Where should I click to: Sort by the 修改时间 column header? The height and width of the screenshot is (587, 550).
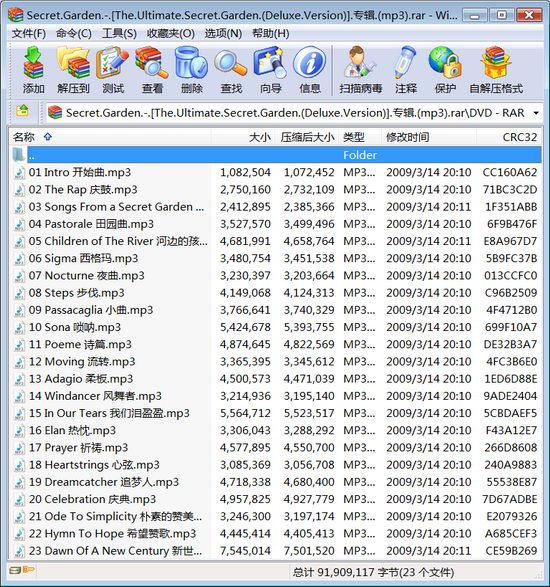(x=429, y=137)
